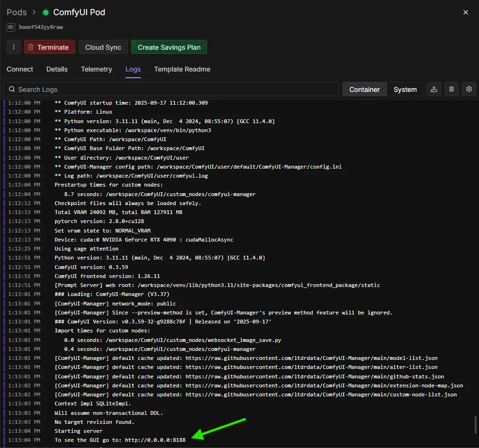Click the custom-node-list.json cache URL line
The image size is (479, 448).
pyautogui.click(x=256, y=394)
